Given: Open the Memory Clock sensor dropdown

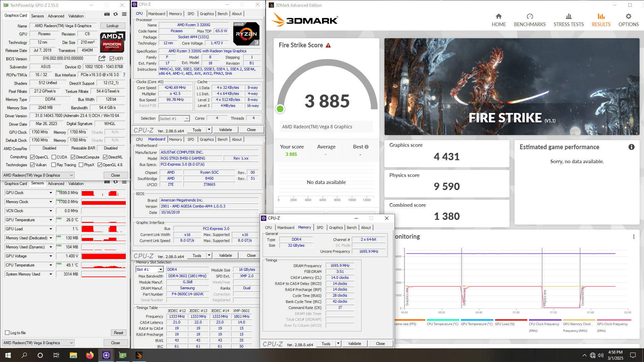Looking at the screenshot, I should pos(51,202).
